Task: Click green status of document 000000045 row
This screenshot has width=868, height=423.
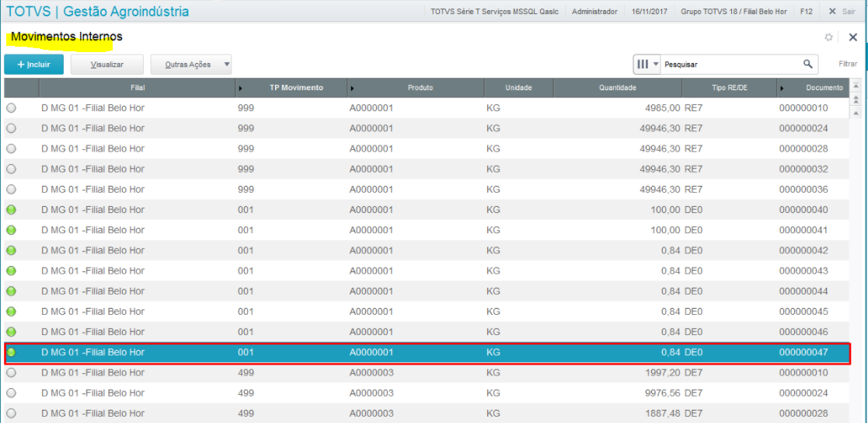Action: pyautogui.click(x=11, y=311)
